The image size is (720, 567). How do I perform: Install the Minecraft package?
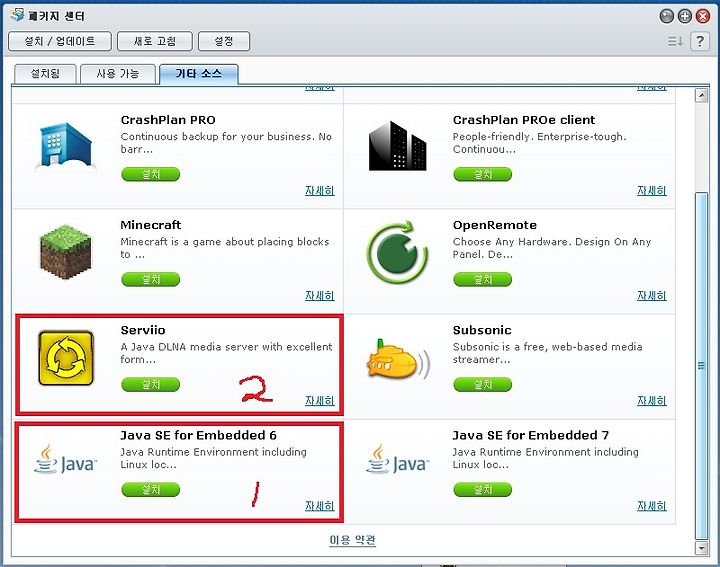[151, 280]
